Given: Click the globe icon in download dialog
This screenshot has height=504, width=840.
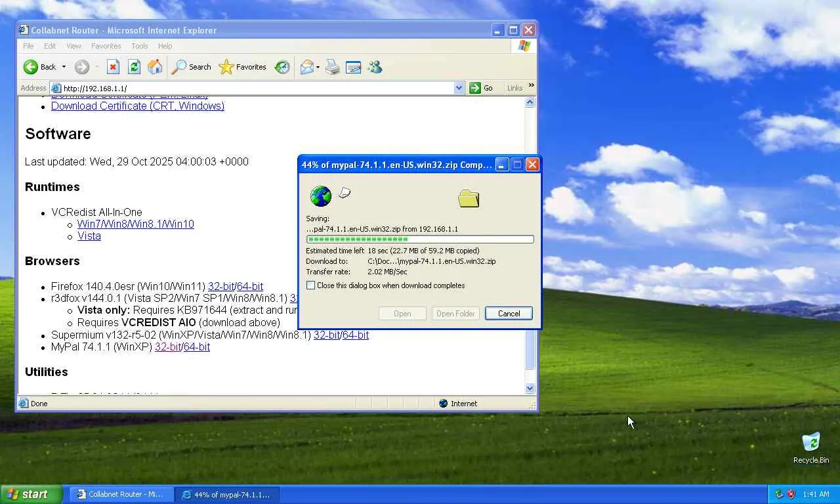Looking at the screenshot, I should click(321, 196).
